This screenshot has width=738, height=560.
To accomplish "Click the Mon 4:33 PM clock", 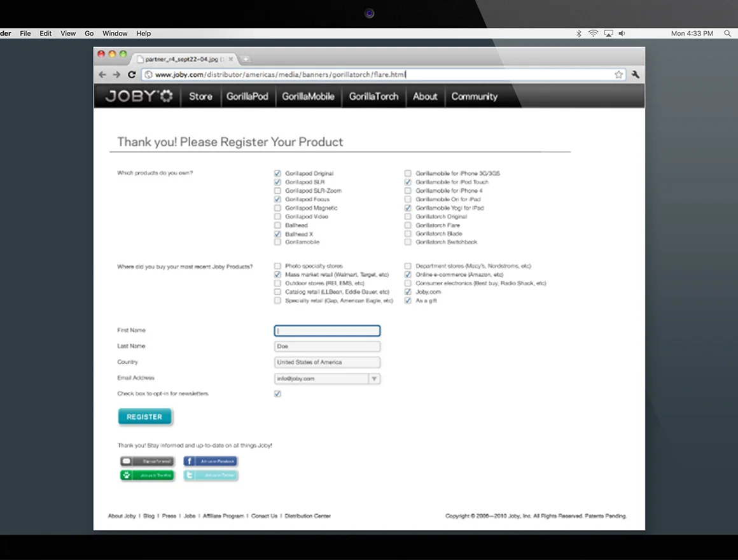I will [692, 34].
